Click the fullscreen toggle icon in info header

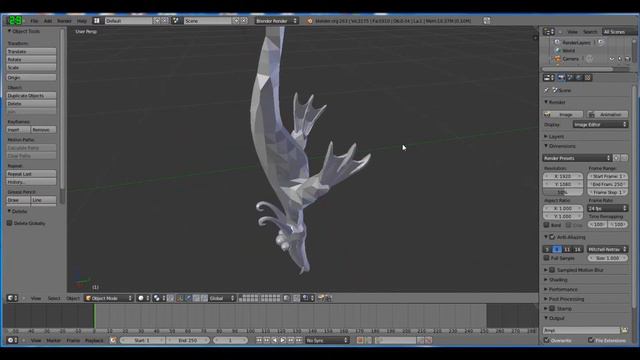pyautogui.click(x=486, y=20)
